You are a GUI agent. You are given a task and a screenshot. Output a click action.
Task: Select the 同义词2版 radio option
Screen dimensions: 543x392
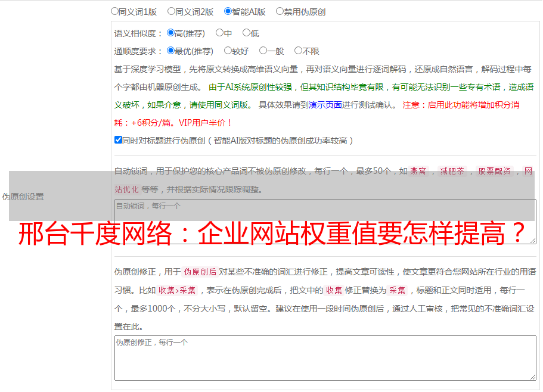coord(171,11)
